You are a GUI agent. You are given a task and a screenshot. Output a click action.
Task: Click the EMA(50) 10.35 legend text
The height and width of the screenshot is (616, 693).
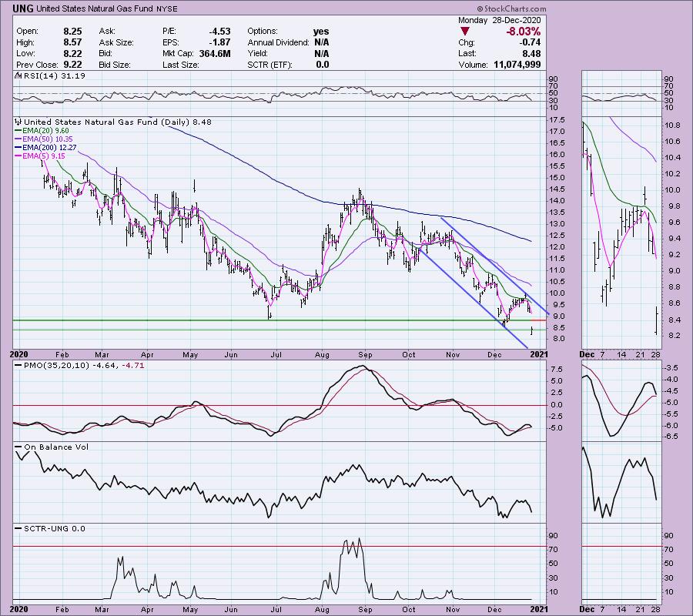click(x=47, y=139)
